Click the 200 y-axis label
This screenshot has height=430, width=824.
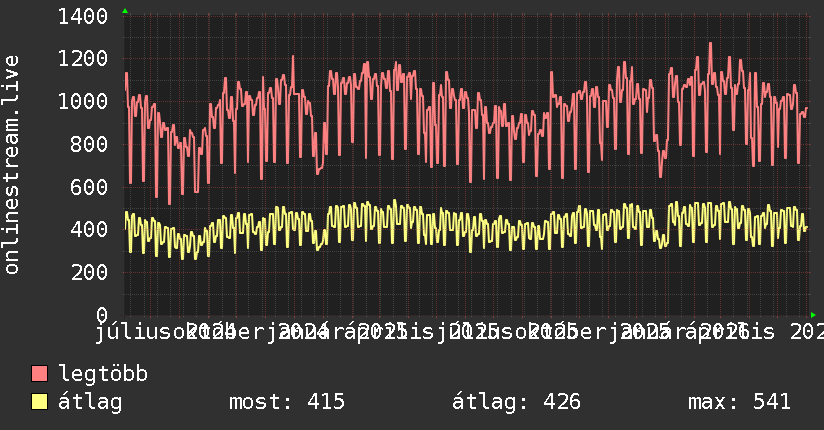click(x=89, y=272)
